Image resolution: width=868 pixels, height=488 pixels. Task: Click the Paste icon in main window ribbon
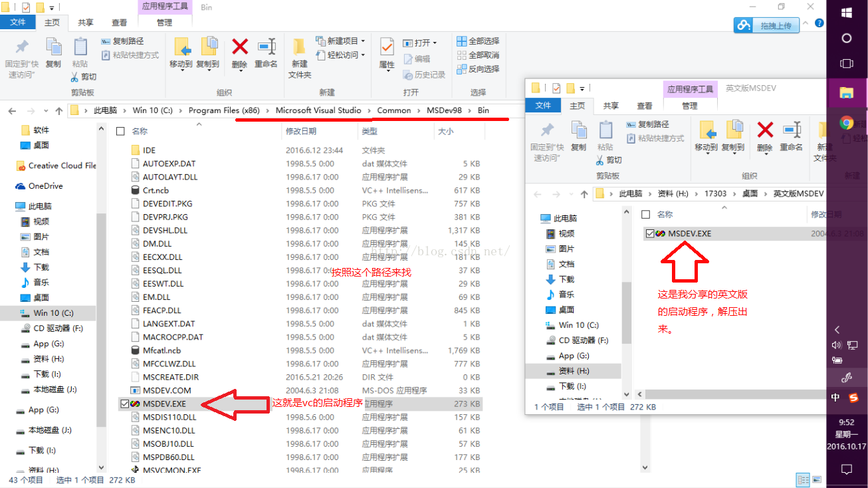coord(80,47)
